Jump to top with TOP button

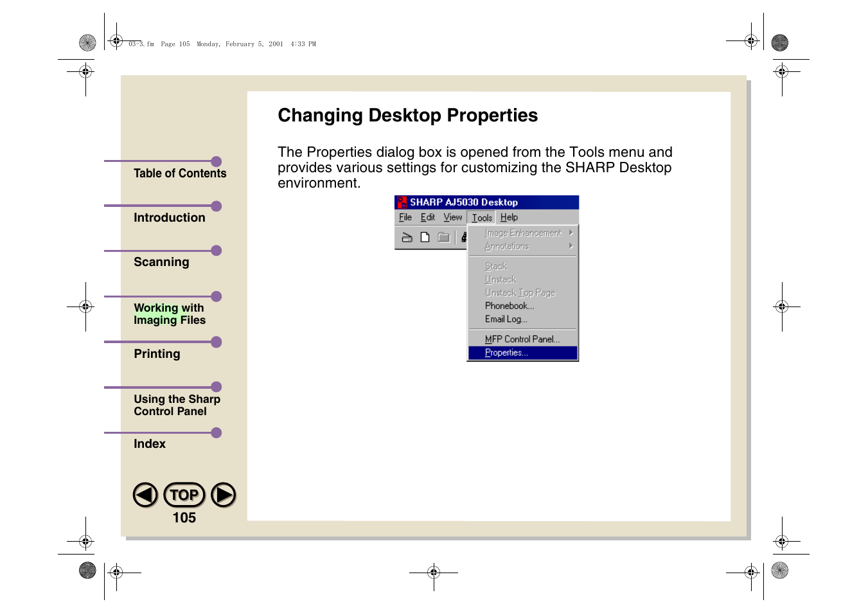coord(184,495)
